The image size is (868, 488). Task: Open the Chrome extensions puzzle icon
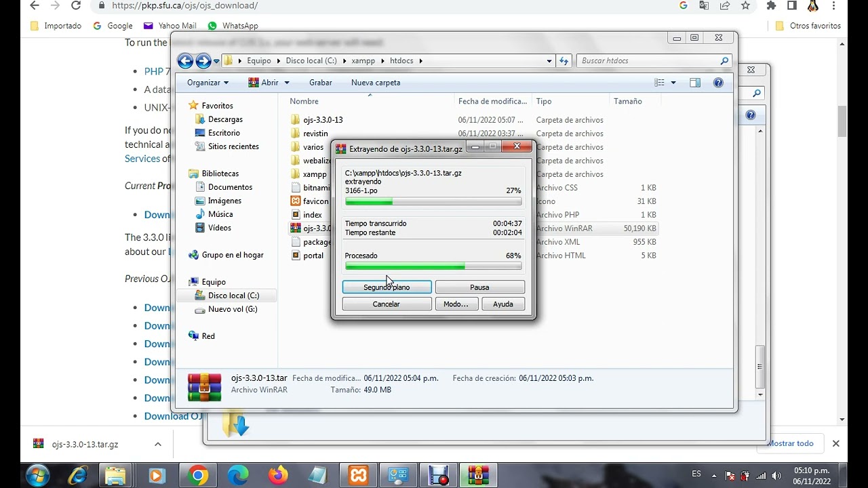point(771,5)
